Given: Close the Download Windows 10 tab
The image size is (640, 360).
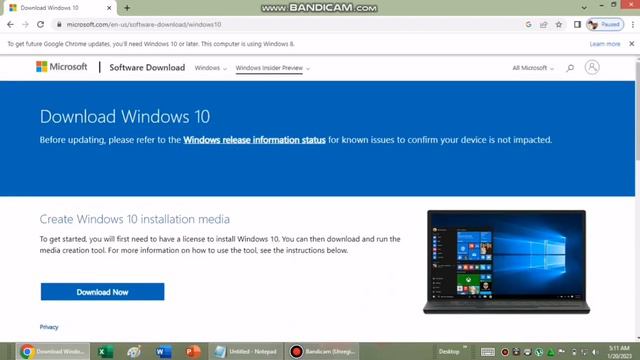Looking at the screenshot, I should pyautogui.click(x=109, y=8).
